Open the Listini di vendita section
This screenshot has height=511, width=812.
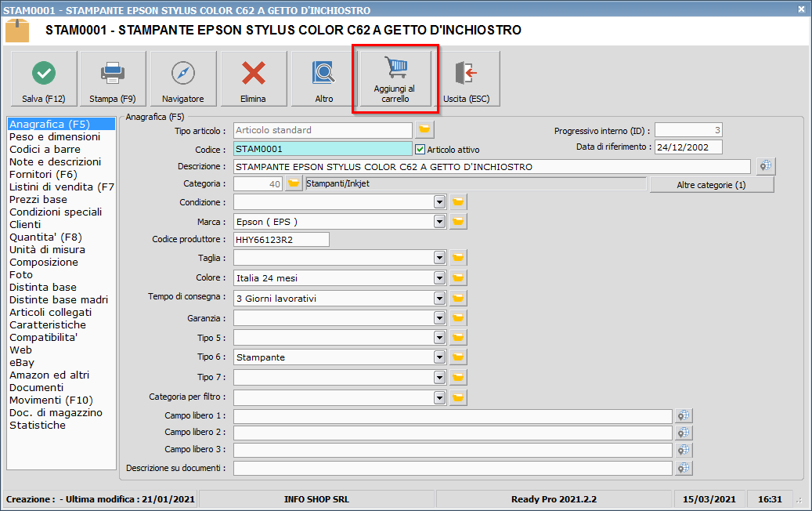61,187
